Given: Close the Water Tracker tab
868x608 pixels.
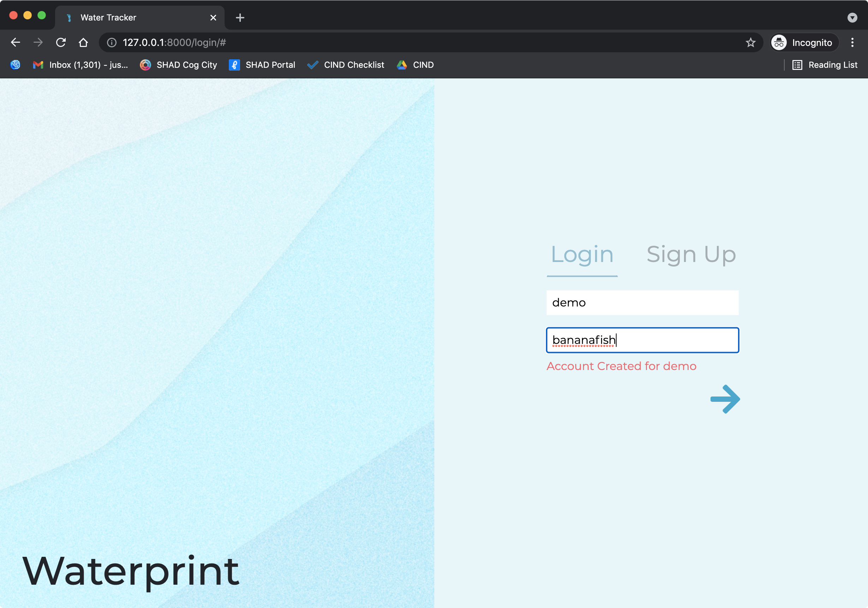Looking at the screenshot, I should pos(213,17).
